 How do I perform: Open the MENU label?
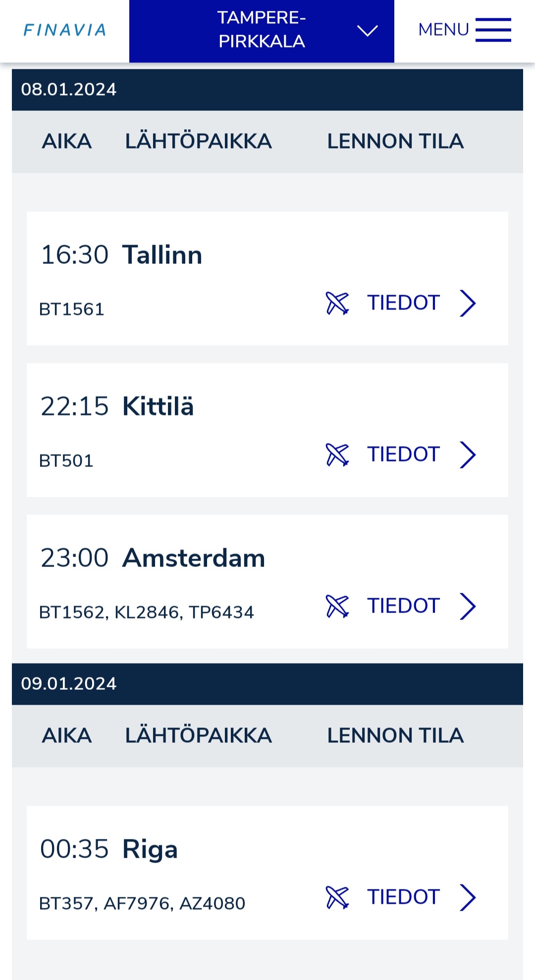tap(443, 30)
